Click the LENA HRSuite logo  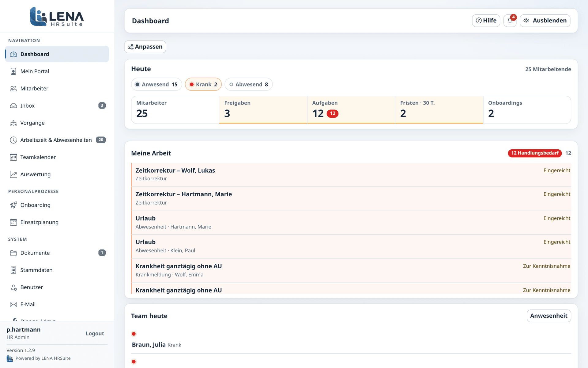pos(57,16)
